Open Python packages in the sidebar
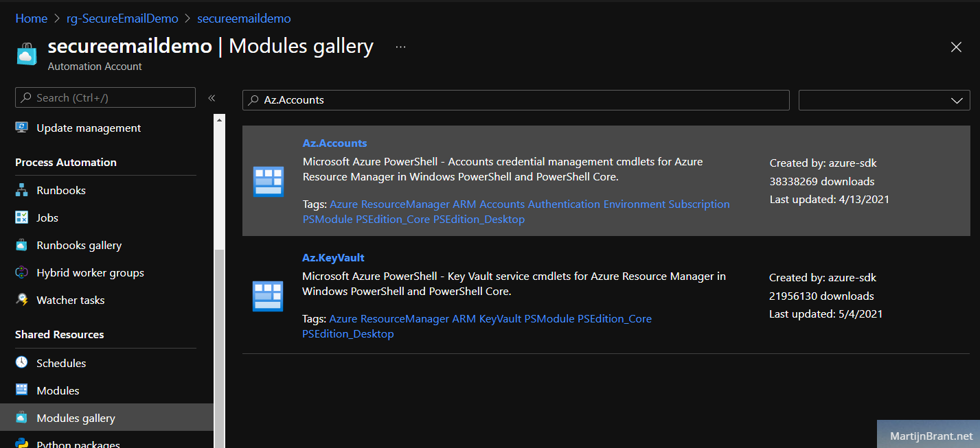Image resolution: width=980 pixels, height=448 pixels. pyautogui.click(x=78, y=444)
